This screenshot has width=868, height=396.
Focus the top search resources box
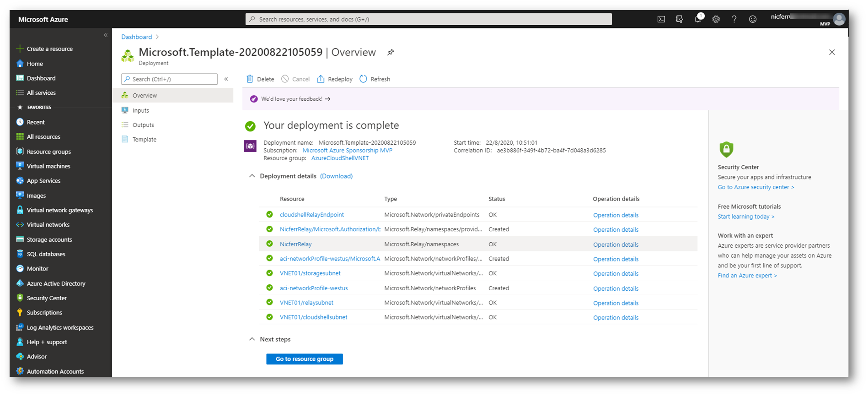[x=429, y=19]
